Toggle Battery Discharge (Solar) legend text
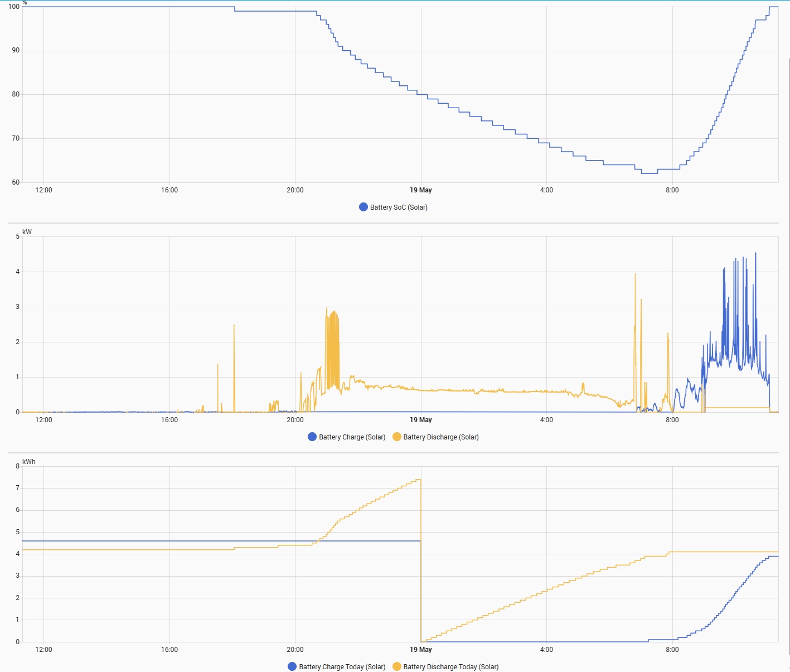This screenshot has width=790, height=672. [440, 437]
